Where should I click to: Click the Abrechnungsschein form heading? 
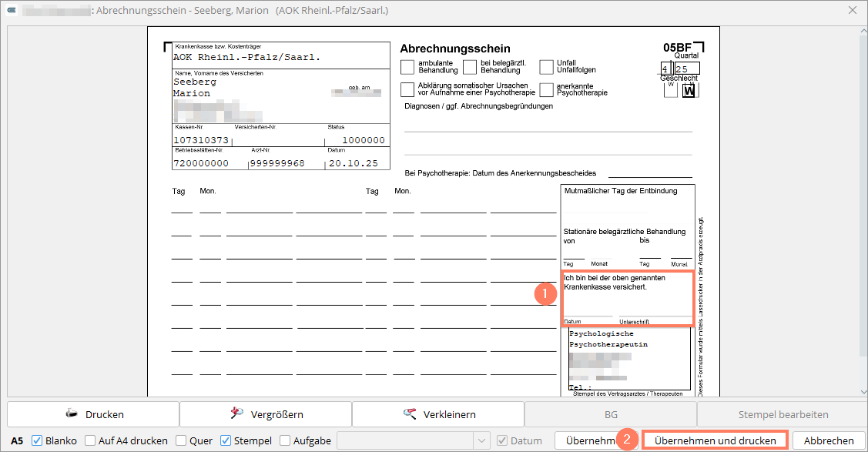(x=455, y=49)
